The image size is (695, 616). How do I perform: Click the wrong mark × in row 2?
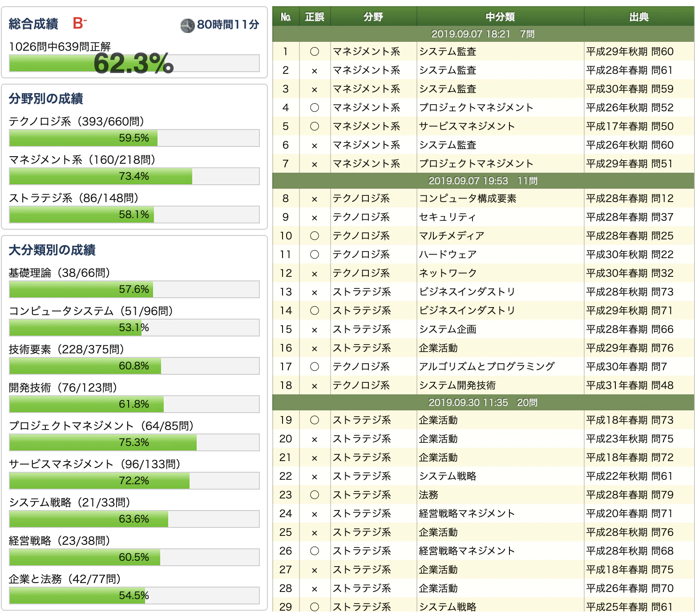[315, 71]
